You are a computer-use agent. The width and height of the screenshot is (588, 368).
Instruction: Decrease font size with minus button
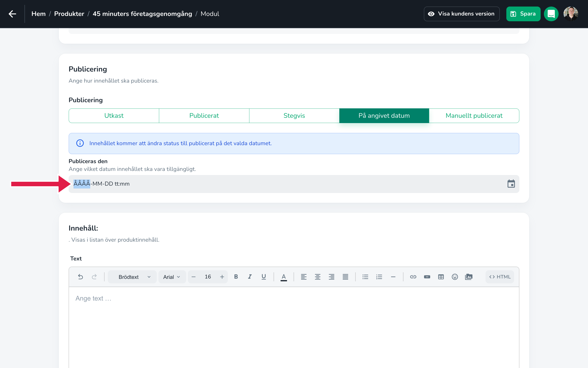[193, 277]
